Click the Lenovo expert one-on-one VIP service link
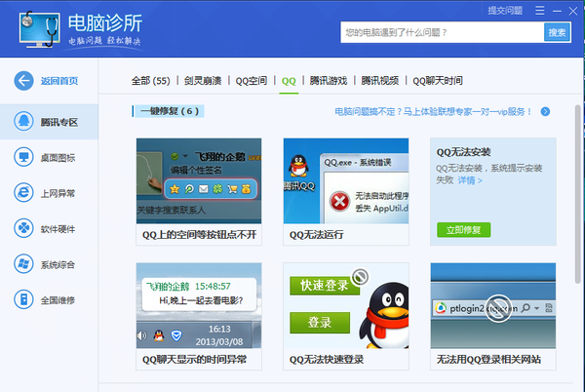The width and height of the screenshot is (585, 392). pyautogui.click(x=433, y=111)
